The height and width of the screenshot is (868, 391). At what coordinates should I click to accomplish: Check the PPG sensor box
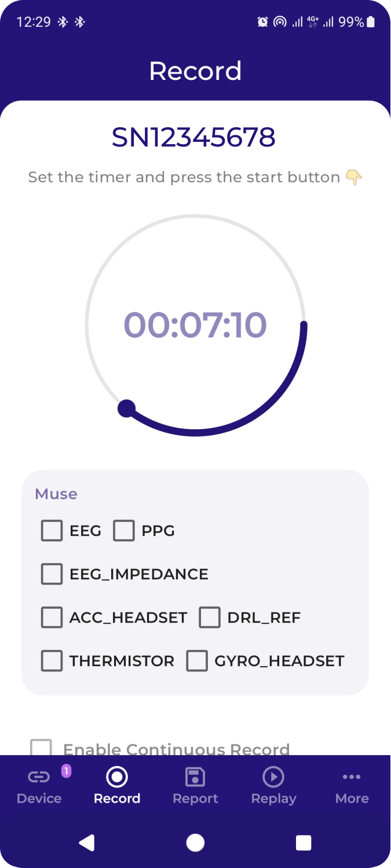coord(124,531)
